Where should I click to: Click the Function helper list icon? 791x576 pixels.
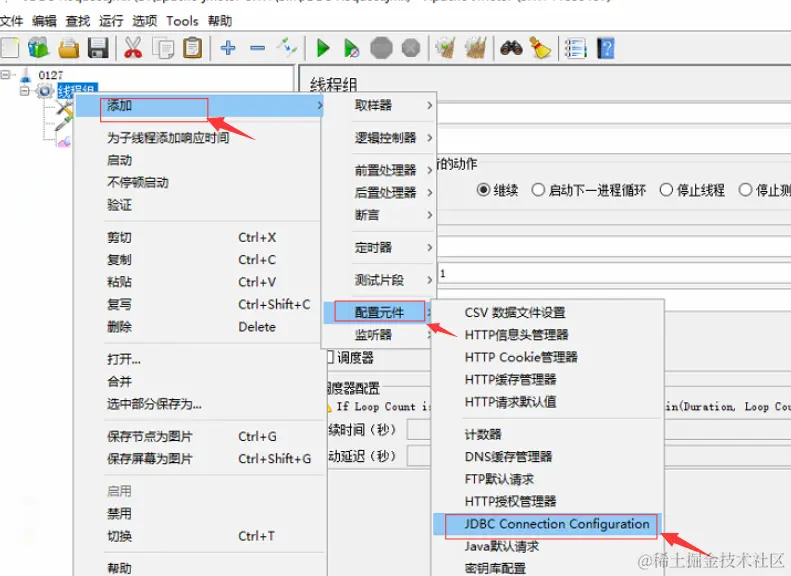[575, 48]
